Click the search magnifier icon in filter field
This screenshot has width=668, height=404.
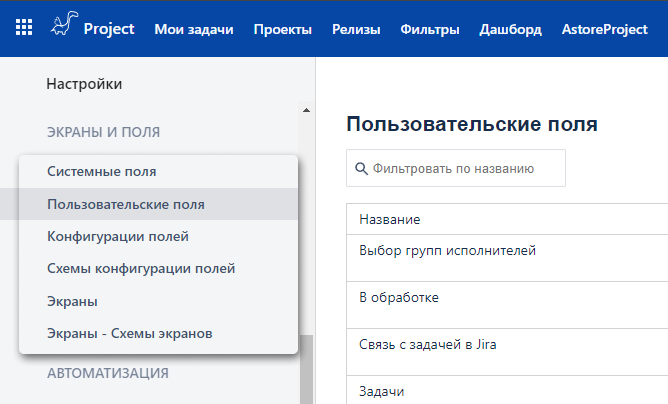click(361, 169)
